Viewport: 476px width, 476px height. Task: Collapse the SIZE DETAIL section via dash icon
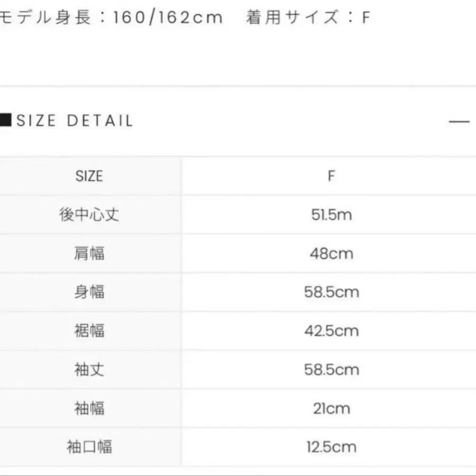[459, 121]
